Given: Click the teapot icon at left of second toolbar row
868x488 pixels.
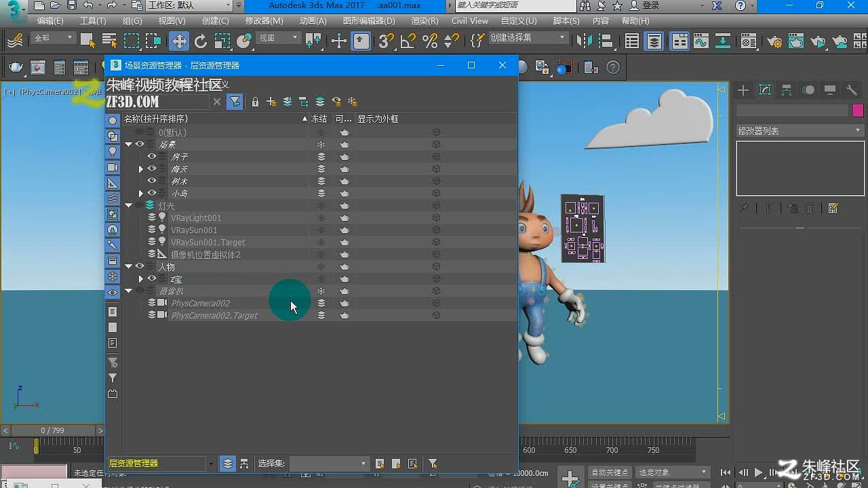Looking at the screenshot, I should click(x=16, y=67).
